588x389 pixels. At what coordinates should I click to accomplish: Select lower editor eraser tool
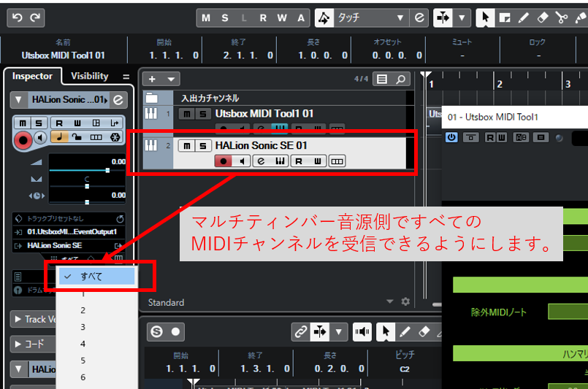[424, 331]
